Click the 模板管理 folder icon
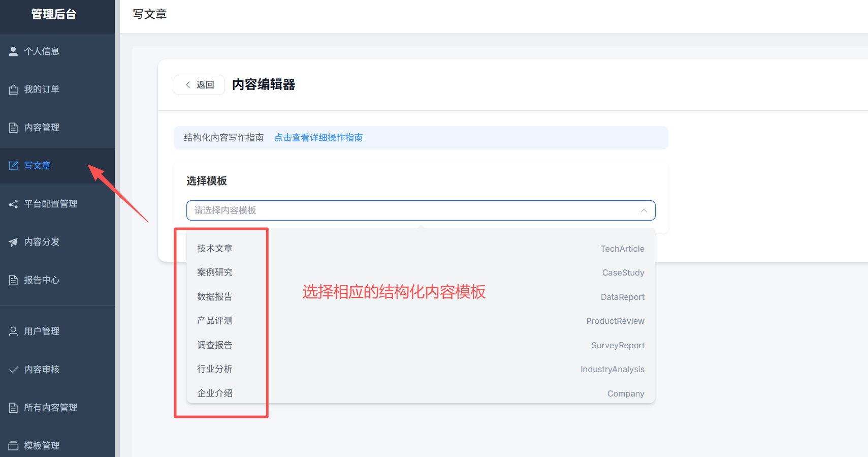This screenshot has height=457, width=868. [x=13, y=446]
